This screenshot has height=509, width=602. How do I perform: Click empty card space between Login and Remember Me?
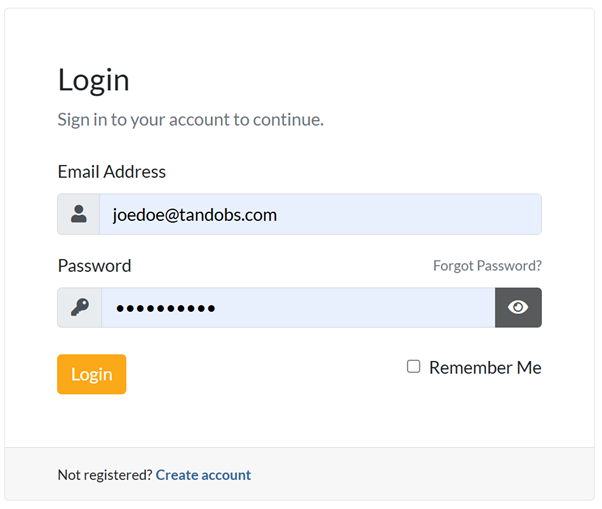click(x=265, y=374)
